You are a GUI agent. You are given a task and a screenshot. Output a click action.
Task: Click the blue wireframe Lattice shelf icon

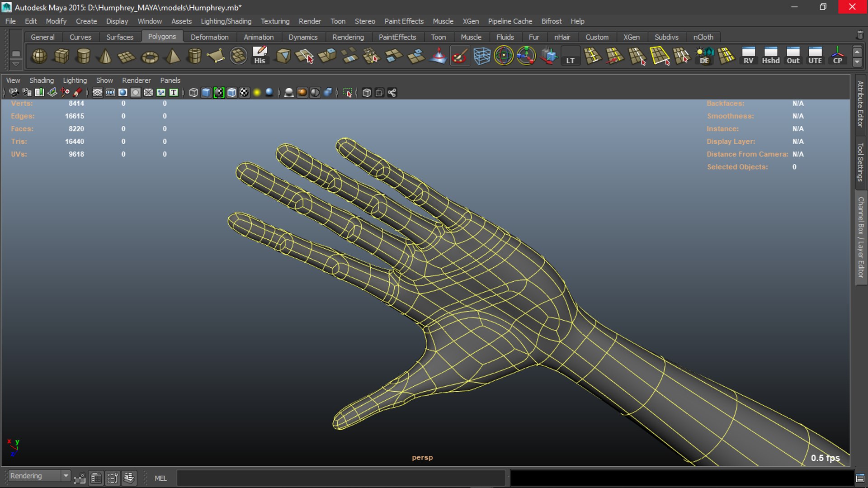[482, 56]
